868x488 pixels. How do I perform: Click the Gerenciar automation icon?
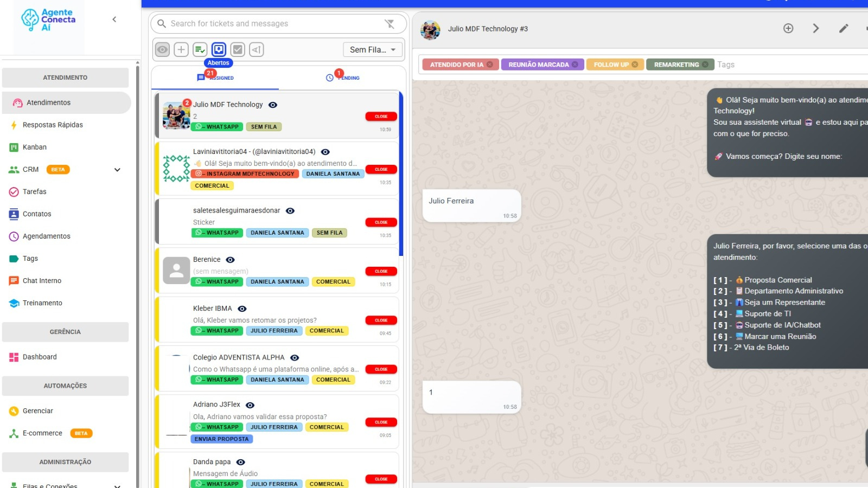pyautogui.click(x=14, y=411)
